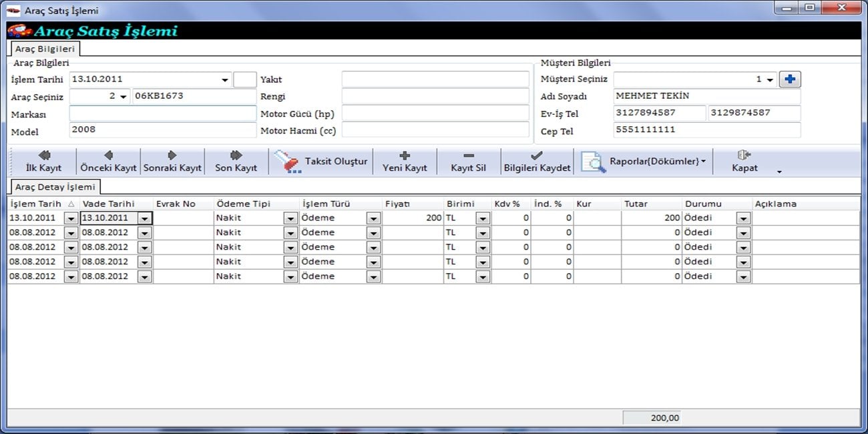This screenshot has height=434, width=868.
Task: Add a new record with Yeni Kayıt
Action: 405,162
